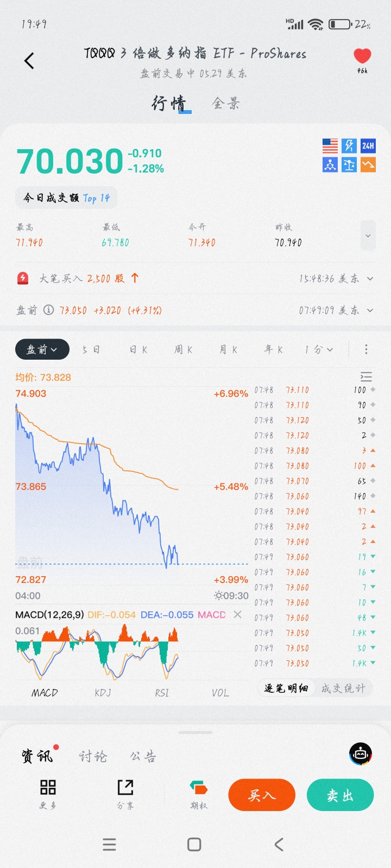391x868 pixels.
Task: Tap the TQQQ 3倍做多纳指 ETF title
Action: point(195,53)
